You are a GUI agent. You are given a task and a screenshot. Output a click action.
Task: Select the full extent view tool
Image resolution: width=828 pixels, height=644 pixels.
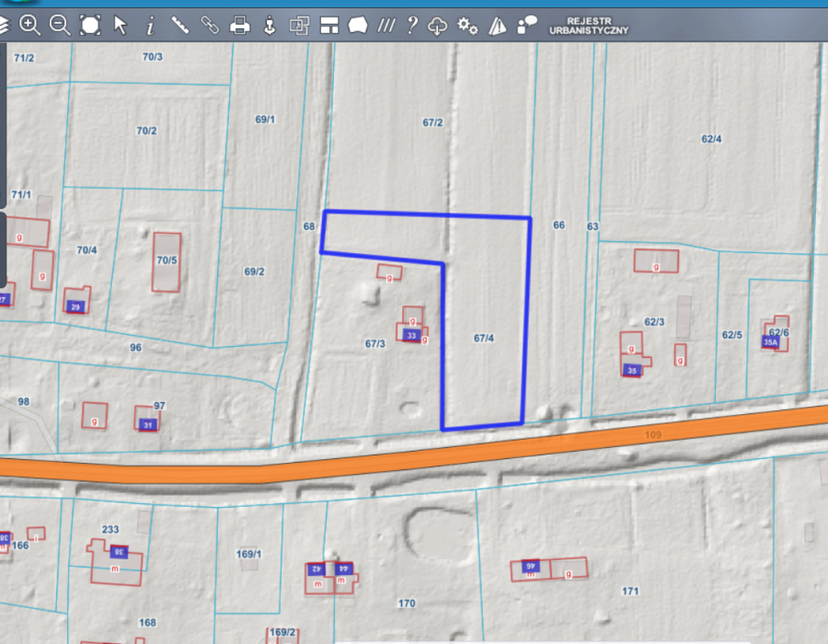point(90,25)
